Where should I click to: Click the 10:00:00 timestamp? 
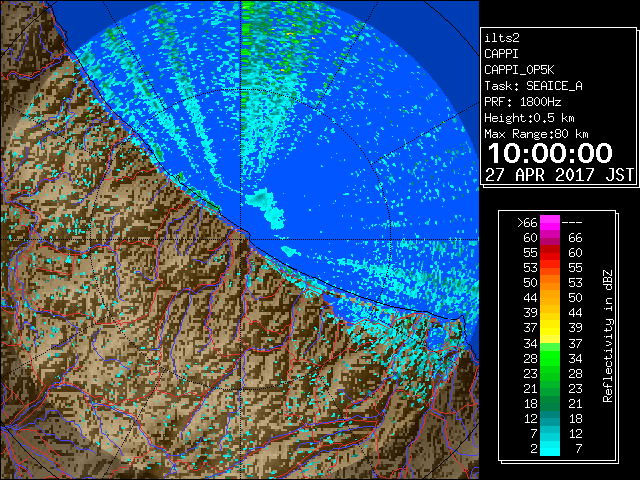(550, 153)
